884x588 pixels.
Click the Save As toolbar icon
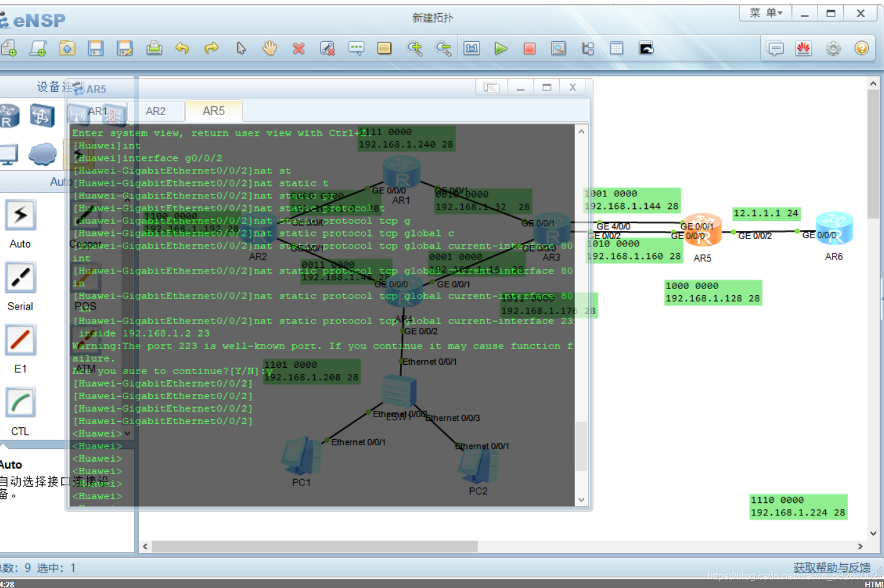[x=125, y=48]
